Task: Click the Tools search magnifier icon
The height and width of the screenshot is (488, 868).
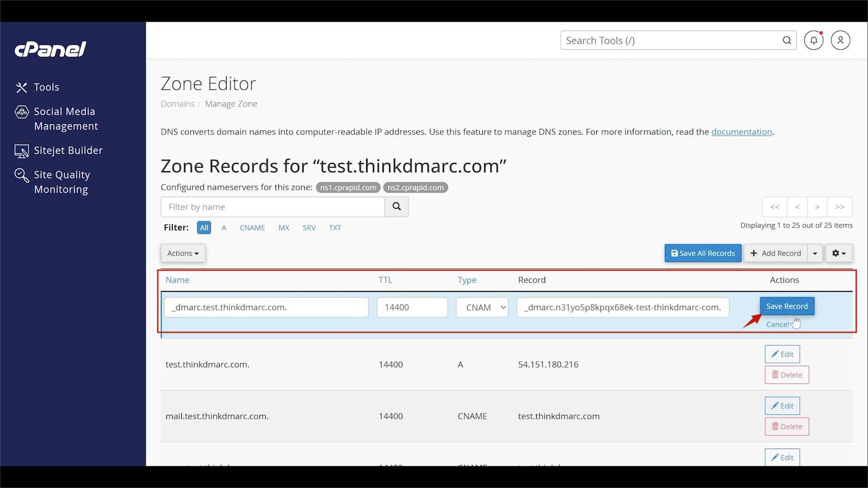Action: tap(787, 40)
